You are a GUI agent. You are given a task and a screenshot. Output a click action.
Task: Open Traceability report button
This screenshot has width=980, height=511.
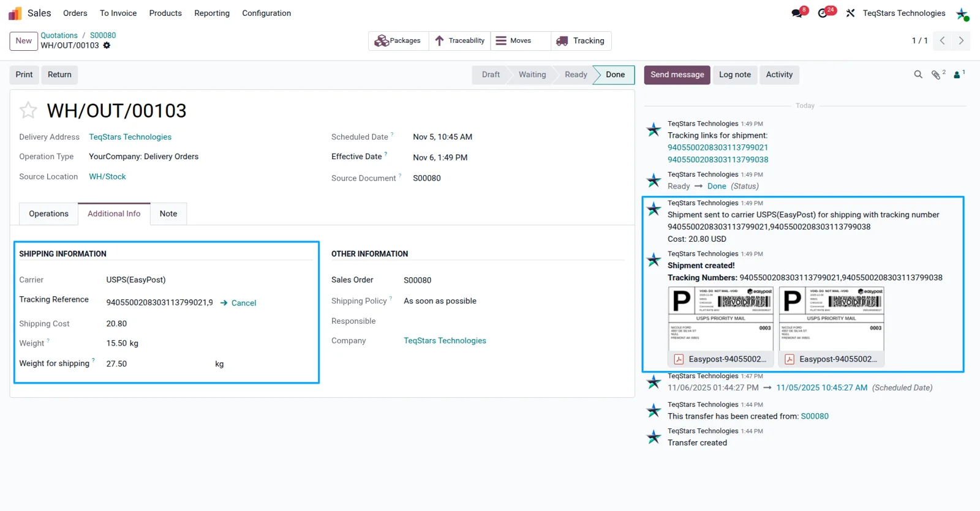click(460, 41)
